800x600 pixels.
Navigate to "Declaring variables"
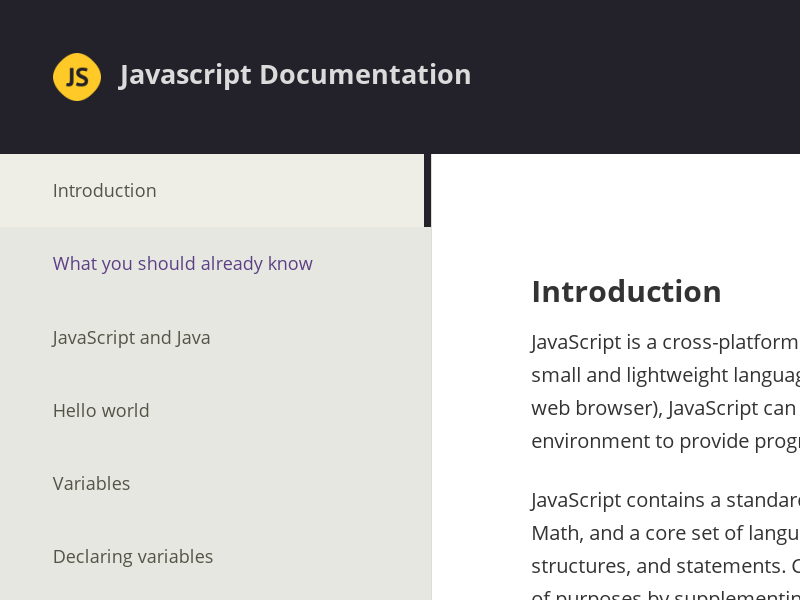point(133,556)
